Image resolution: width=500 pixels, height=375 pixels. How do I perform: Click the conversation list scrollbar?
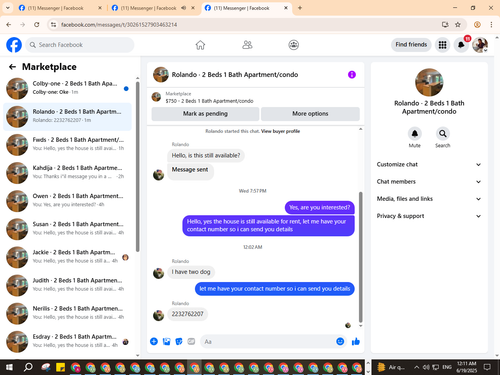point(138,167)
